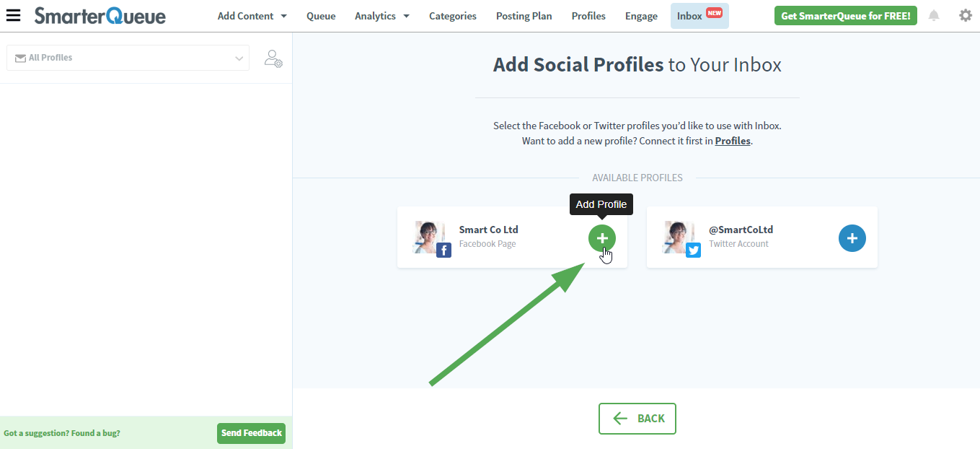The height and width of the screenshot is (449, 980).
Task: Click the Twitter badge on @SmartCoLtd avatar
Action: click(693, 250)
